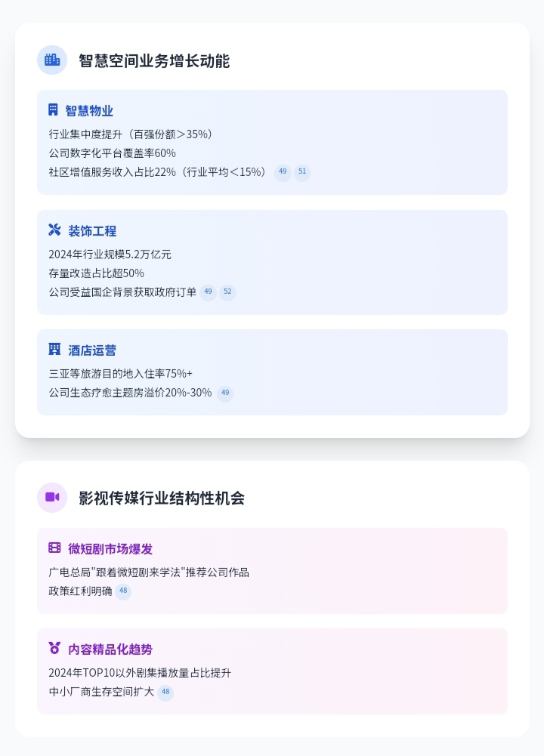Click the film strip icon beside 微短剧市场爆发
The image size is (544, 756).
click(54, 548)
